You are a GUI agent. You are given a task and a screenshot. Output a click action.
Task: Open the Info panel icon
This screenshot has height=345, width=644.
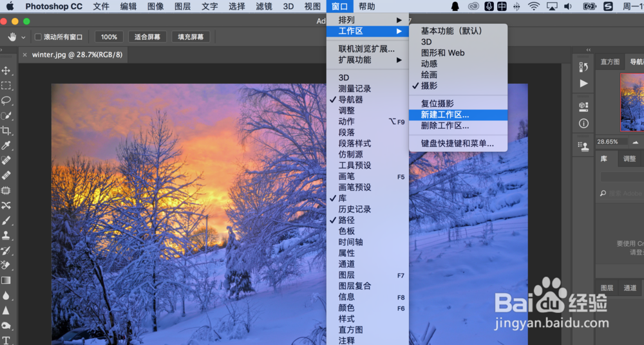(583, 123)
